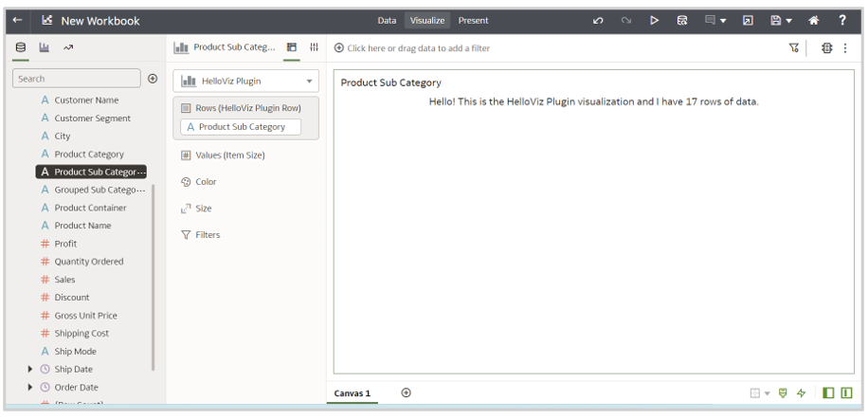Click the add canvas plus icon

[x=407, y=392]
